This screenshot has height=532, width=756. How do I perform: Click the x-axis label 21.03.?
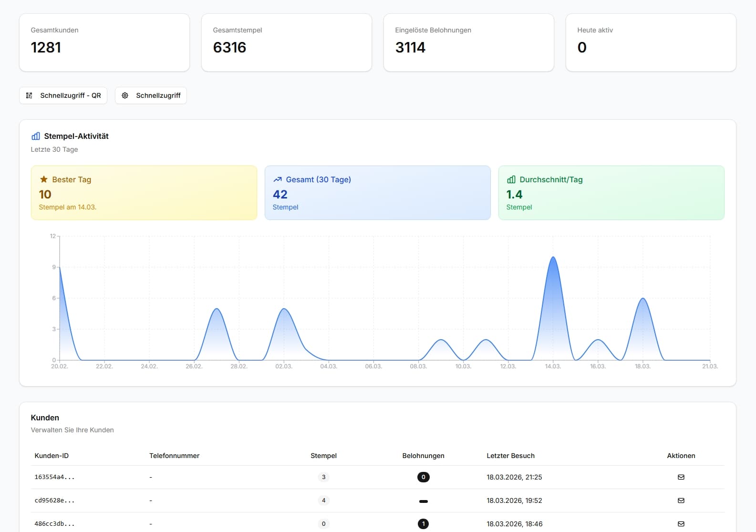710,366
